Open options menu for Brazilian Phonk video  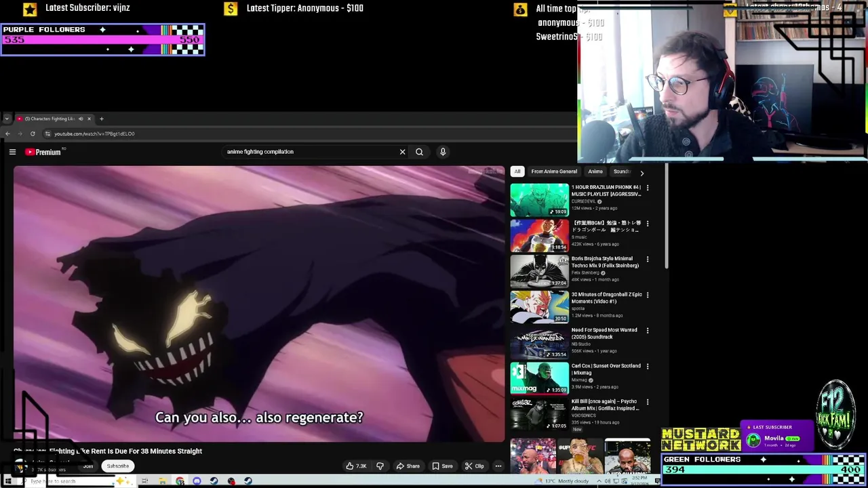(x=648, y=188)
